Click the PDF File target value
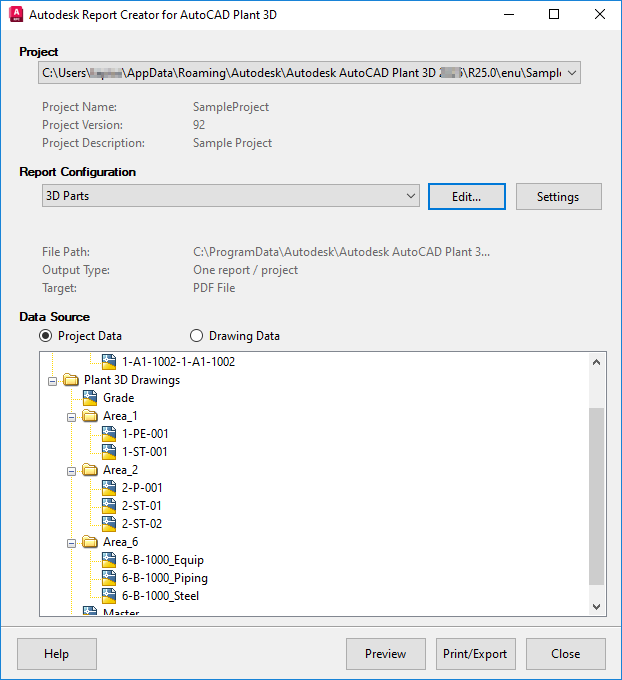 click(214, 288)
